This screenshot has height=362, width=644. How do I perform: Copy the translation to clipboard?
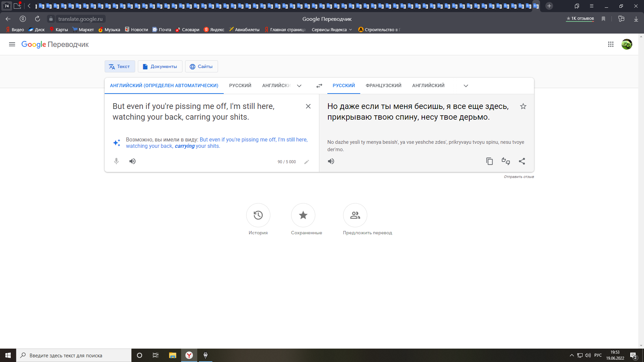489,161
